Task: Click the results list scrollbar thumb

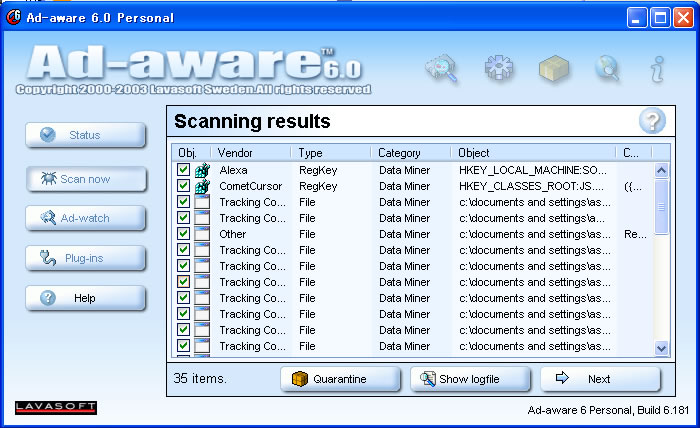Action: 661,206
